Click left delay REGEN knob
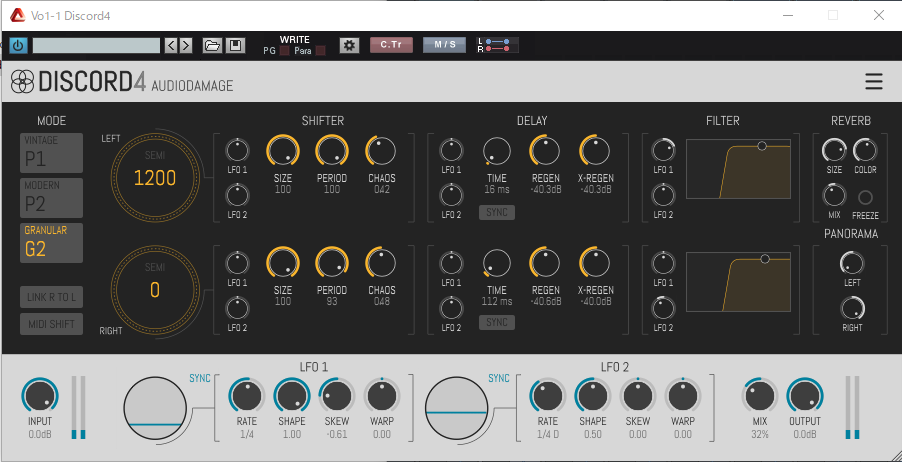The image size is (902, 462). pyautogui.click(x=545, y=151)
